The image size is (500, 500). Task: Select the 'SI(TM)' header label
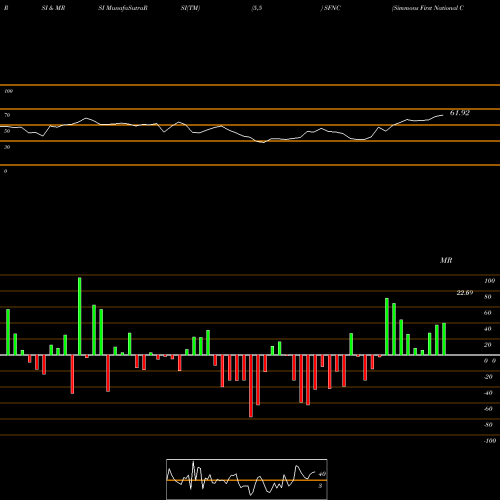pyautogui.click(x=190, y=8)
